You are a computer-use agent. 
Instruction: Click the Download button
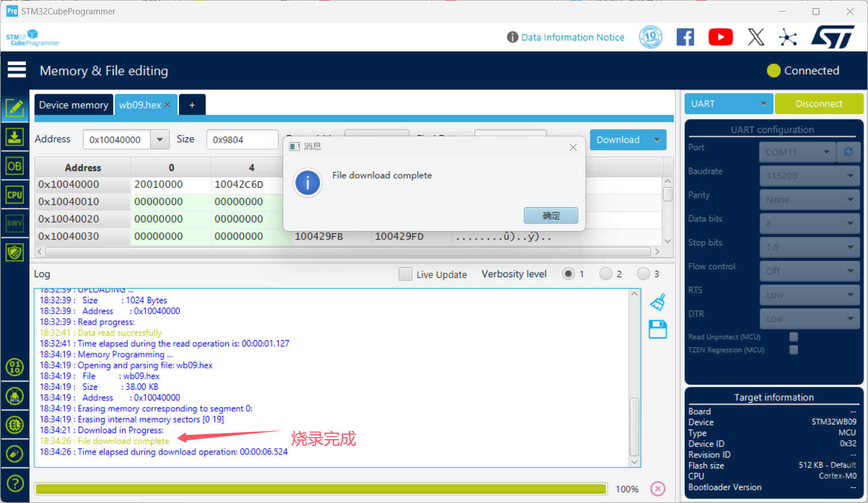pos(618,140)
